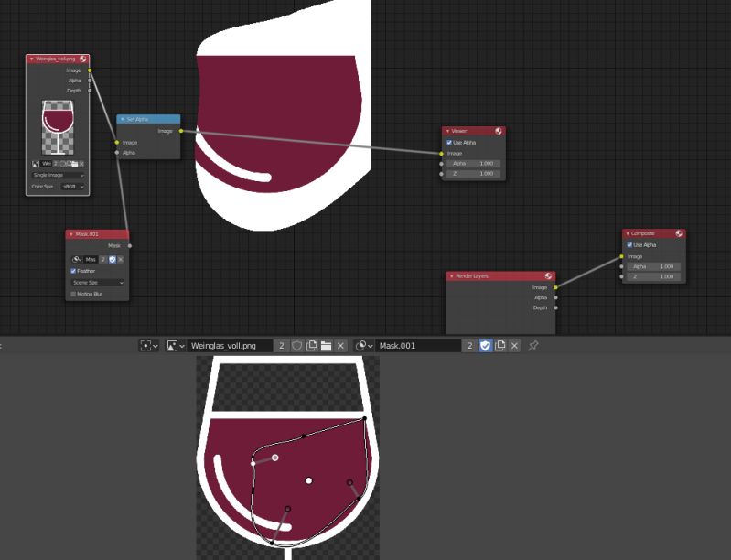
Task: Open the Single Image source dropdown
Action: [59, 175]
